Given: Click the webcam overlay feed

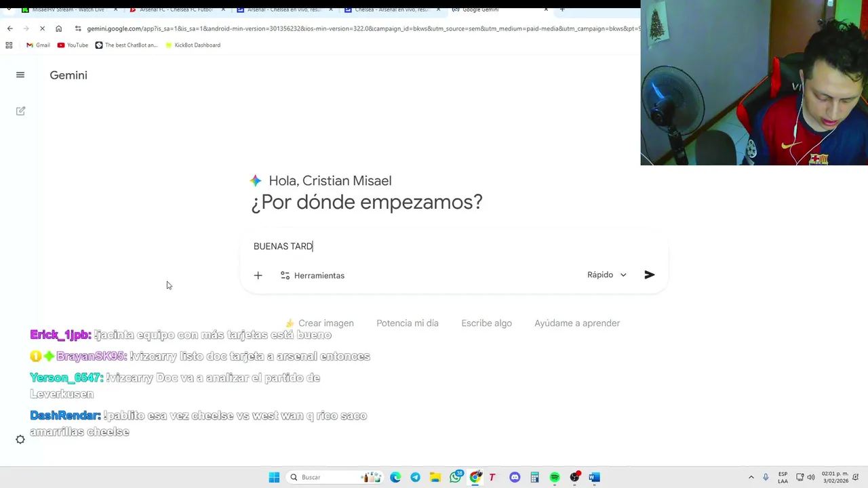Looking at the screenshot, I should coord(754,83).
